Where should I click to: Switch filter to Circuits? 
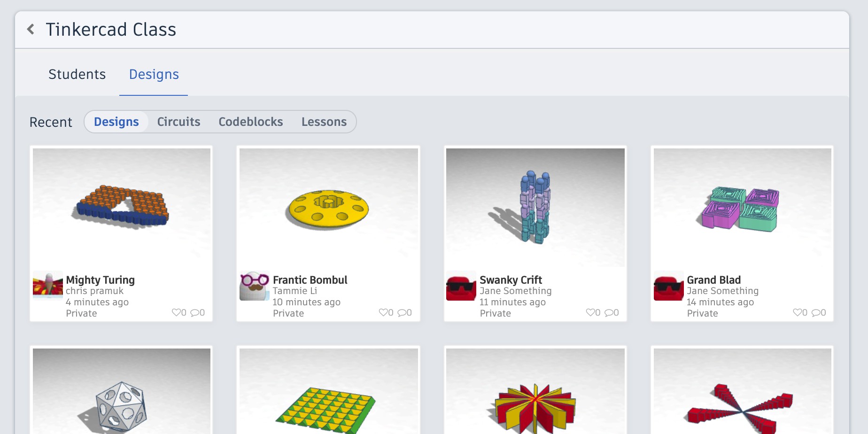tap(178, 122)
